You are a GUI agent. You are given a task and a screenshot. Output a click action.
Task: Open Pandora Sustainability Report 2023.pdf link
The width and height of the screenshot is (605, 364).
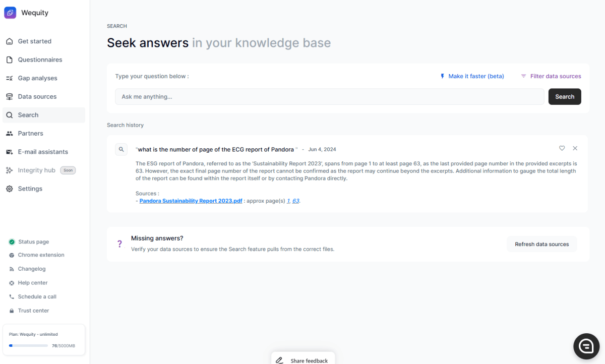(191, 201)
